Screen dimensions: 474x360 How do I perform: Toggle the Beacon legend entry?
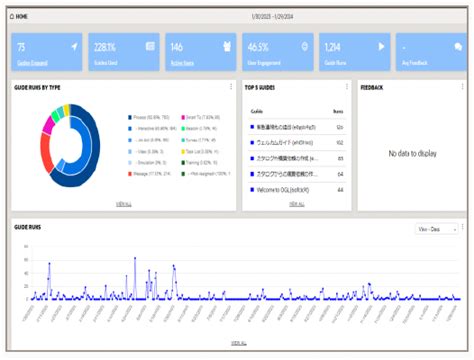point(199,129)
